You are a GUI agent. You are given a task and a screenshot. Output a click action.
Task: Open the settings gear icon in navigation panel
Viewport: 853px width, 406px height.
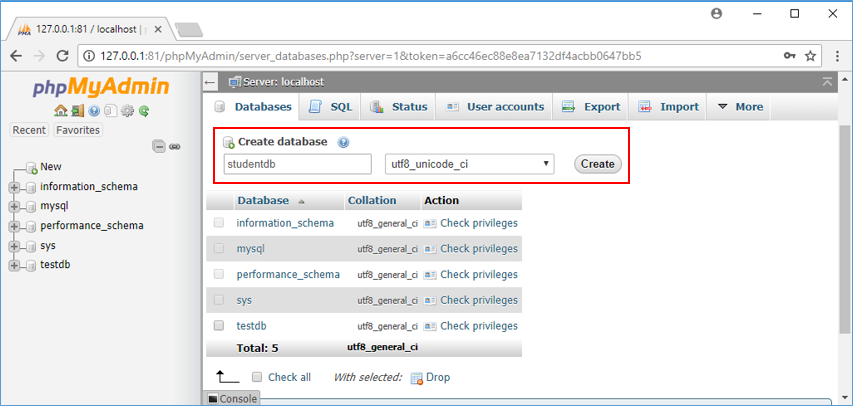[x=127, y=111]
